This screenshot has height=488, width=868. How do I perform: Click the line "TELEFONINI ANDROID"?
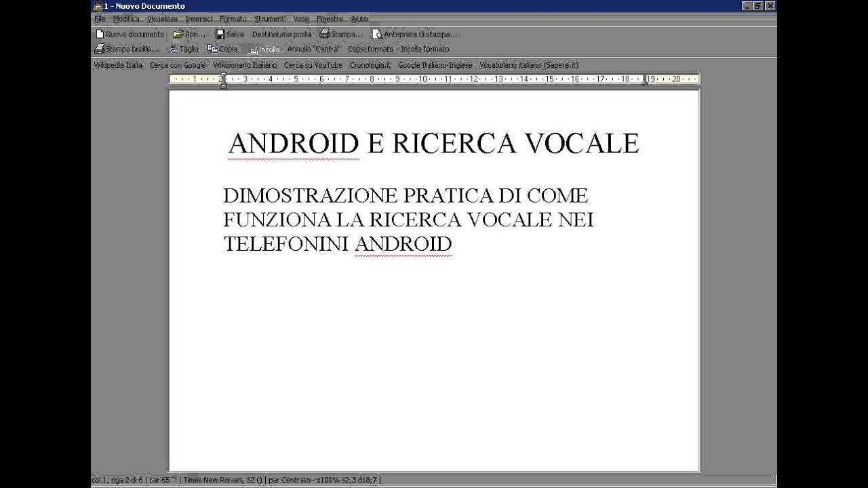(338, 245)
